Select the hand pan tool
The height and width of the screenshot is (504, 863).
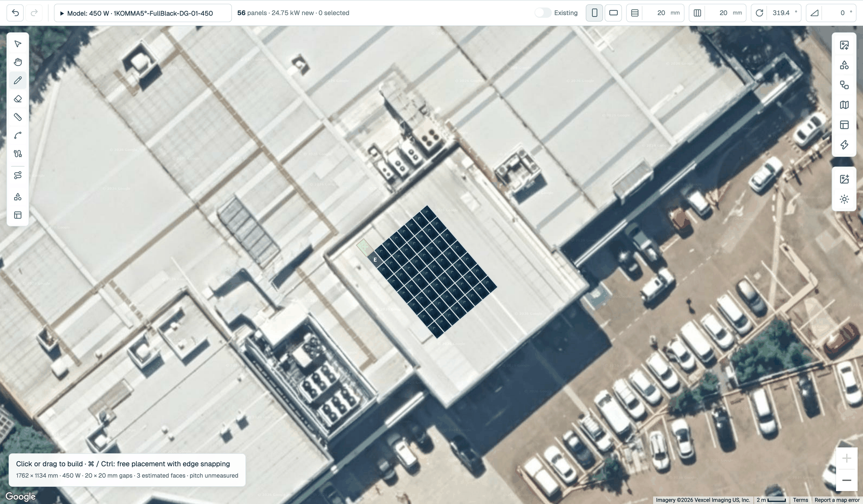(18, 62)
